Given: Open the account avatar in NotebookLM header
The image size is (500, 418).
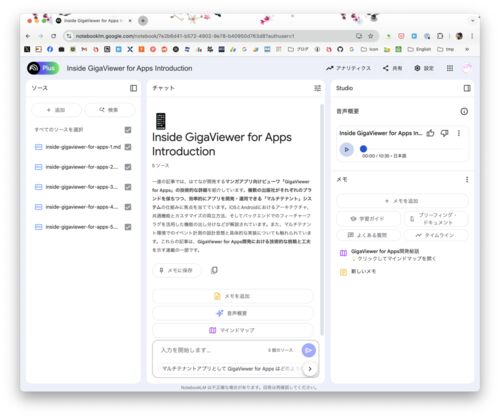Looking at the screenshot, I should click(467, 68).
